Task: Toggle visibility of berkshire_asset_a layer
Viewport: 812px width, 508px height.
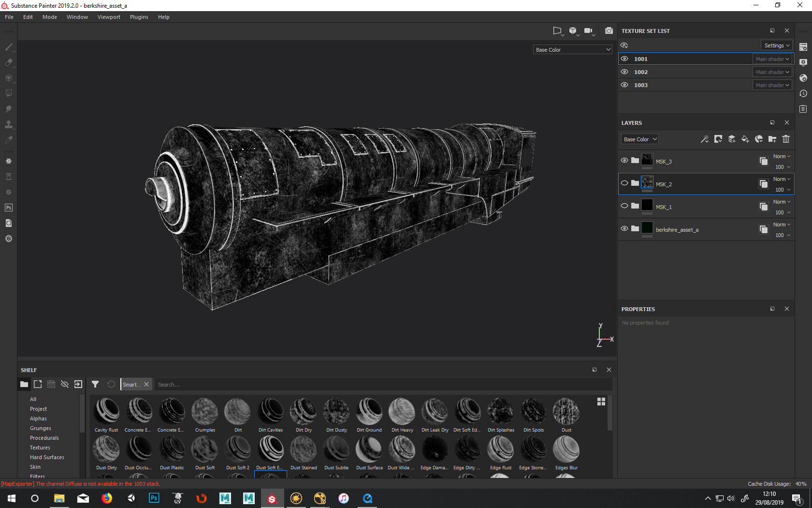Action: [624, 229]
